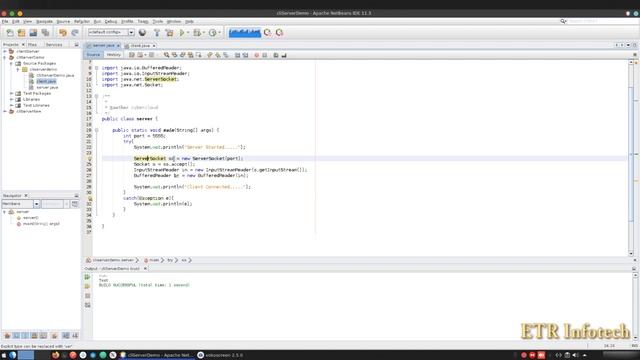
Task: Click the Clean and Build icon
Action: tap(169, 33)
